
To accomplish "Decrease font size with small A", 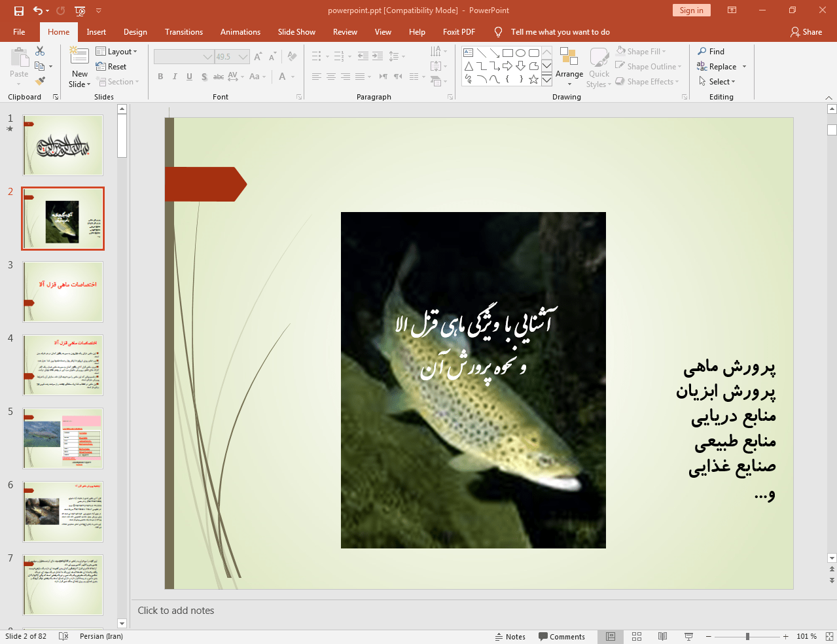I will (272, 57).
